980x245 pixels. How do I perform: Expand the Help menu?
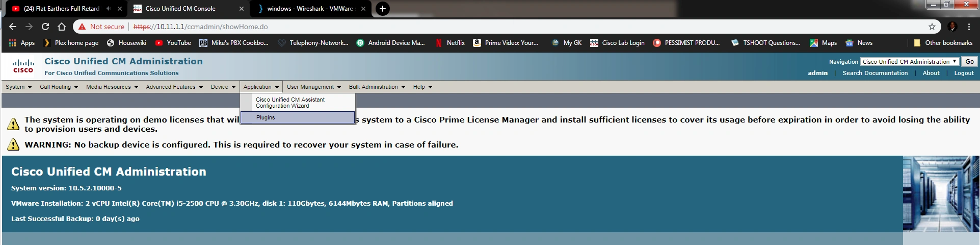click(x=422, y=87)
